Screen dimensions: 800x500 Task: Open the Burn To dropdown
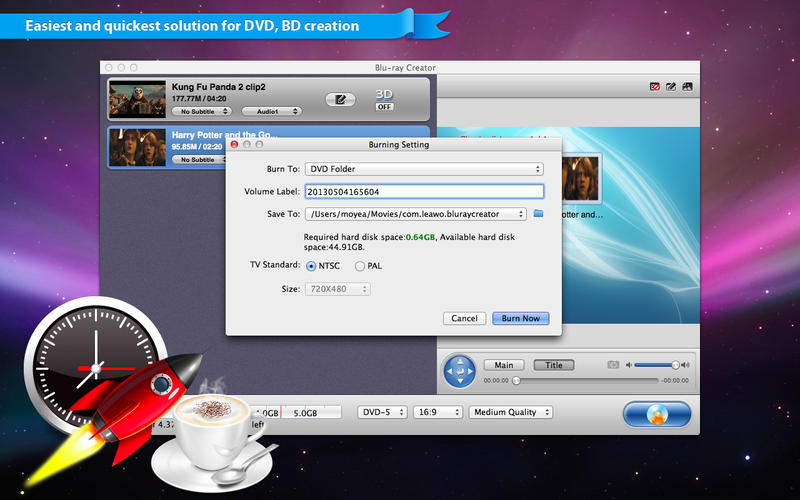[x=426, y=169]
